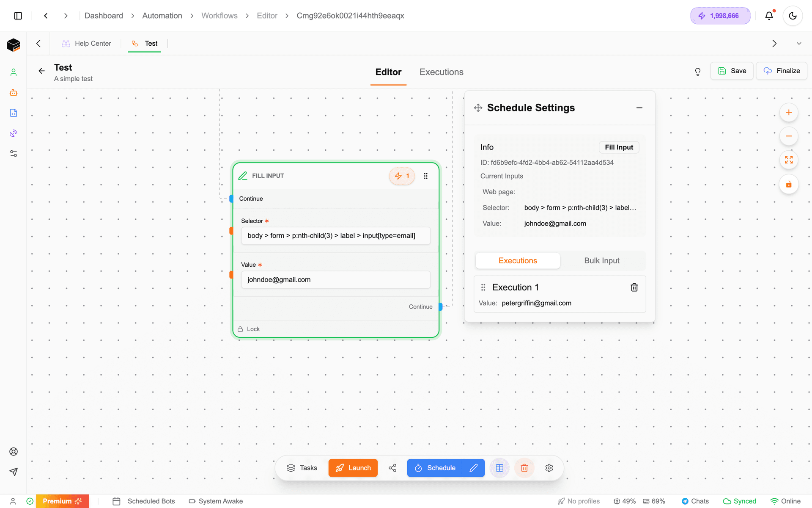Zoom in with the plus canvas button
The height and width of the screenshot is (508, 812).
click(x=788, y=113)
